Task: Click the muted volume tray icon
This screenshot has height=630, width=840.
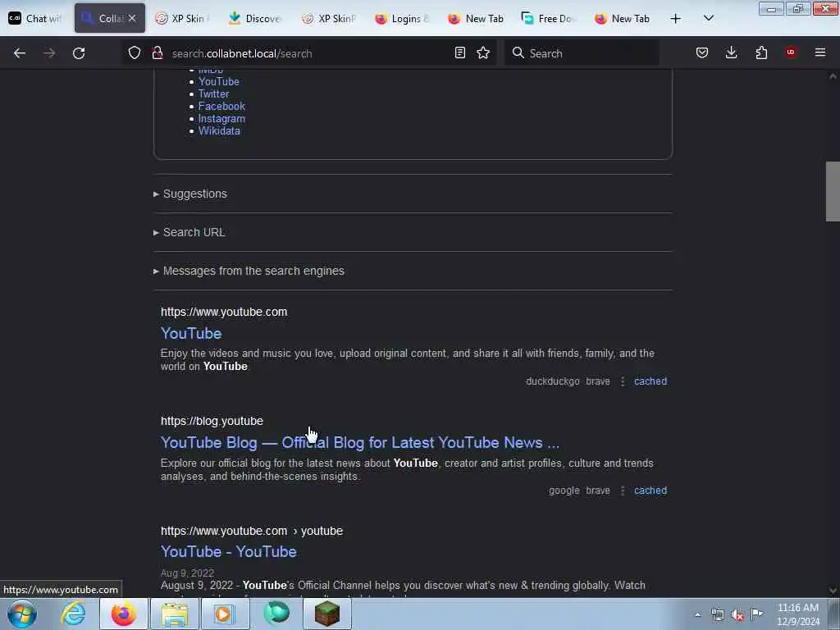Action: click(x=737, y=615)
